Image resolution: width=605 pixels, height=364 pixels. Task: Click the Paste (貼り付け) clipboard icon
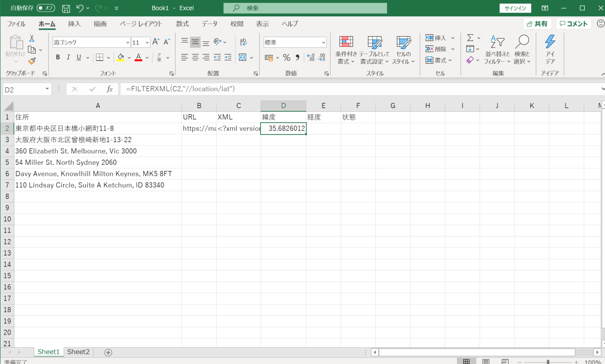(x=15, y=43)
